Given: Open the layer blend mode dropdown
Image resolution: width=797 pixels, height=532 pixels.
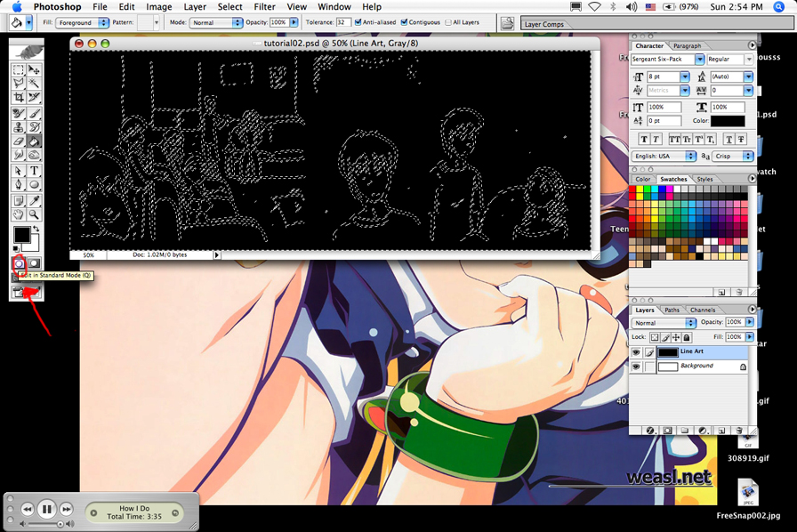Looking at the screenshot, I should point(664,323).
